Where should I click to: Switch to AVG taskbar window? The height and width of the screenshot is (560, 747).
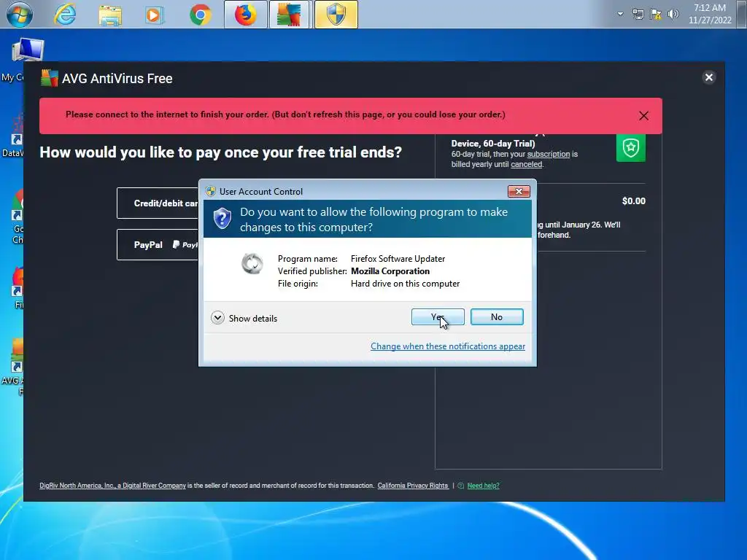tap(290, 15)
